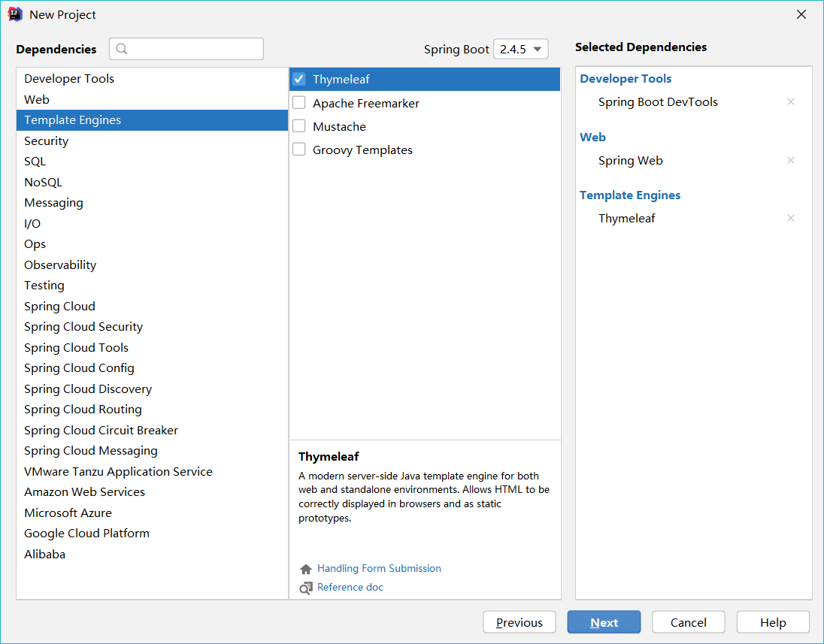
Task: Select the Messaging category
Action: (x=153, y=203)
